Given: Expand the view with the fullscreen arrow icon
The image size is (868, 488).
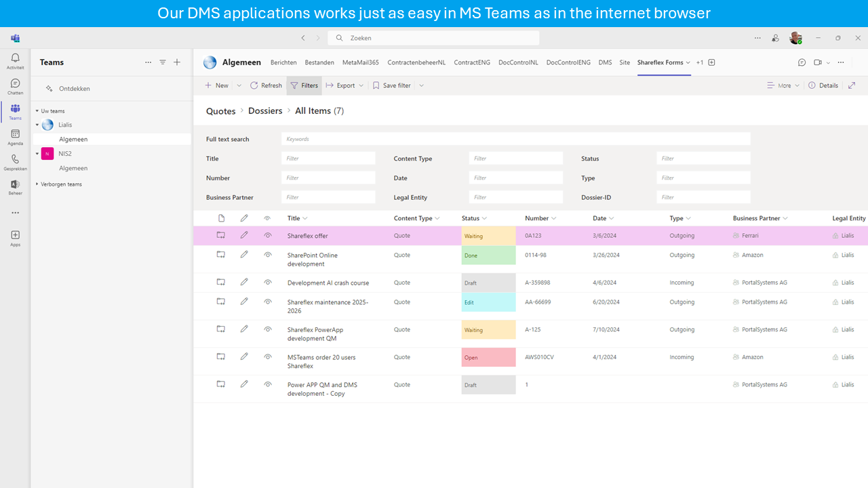Looking at the screenshot, I should click(x=852, y=85).
